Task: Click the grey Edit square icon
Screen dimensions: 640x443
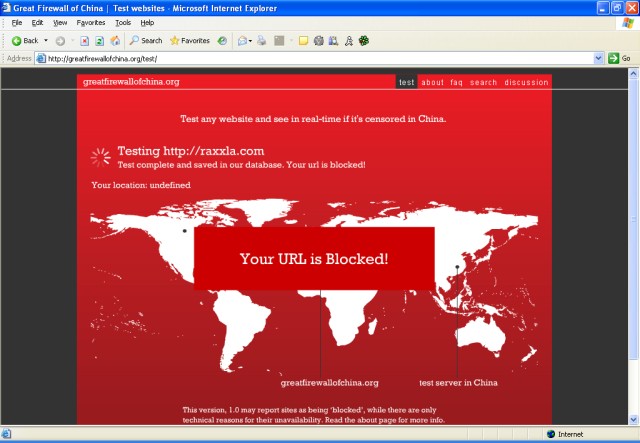Action: pyautogui.click(x=279, y=40)
